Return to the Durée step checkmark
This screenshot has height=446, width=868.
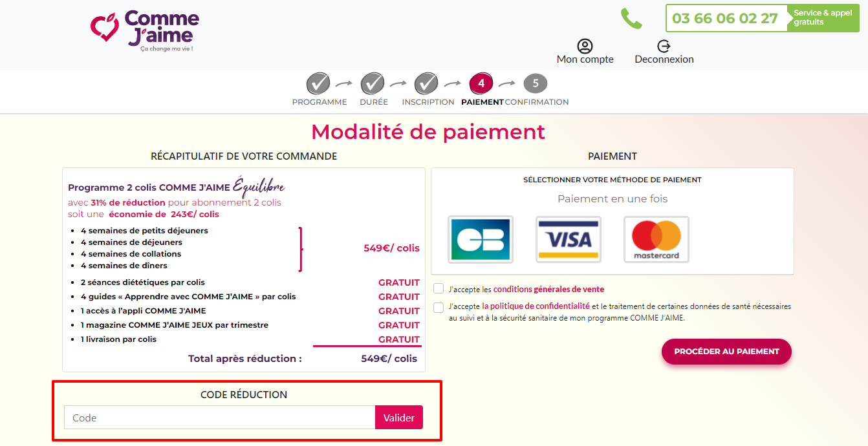(373, 83)
